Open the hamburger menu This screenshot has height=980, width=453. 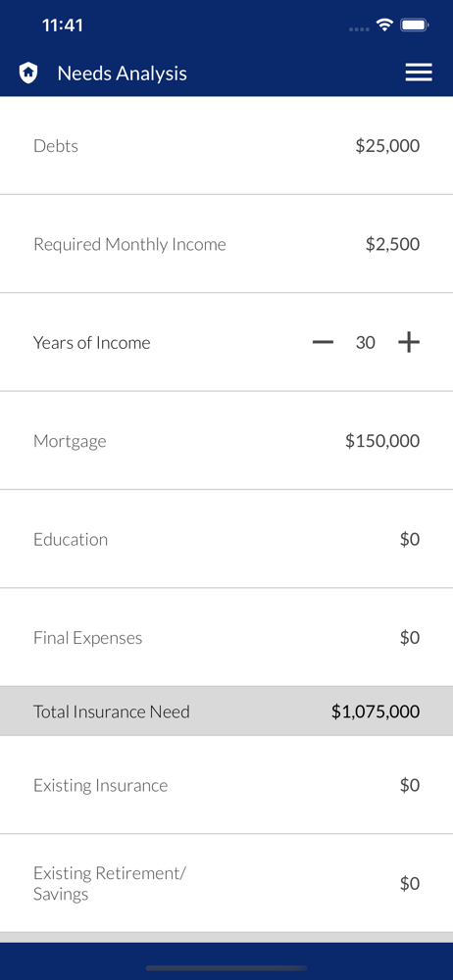point(419,73)
